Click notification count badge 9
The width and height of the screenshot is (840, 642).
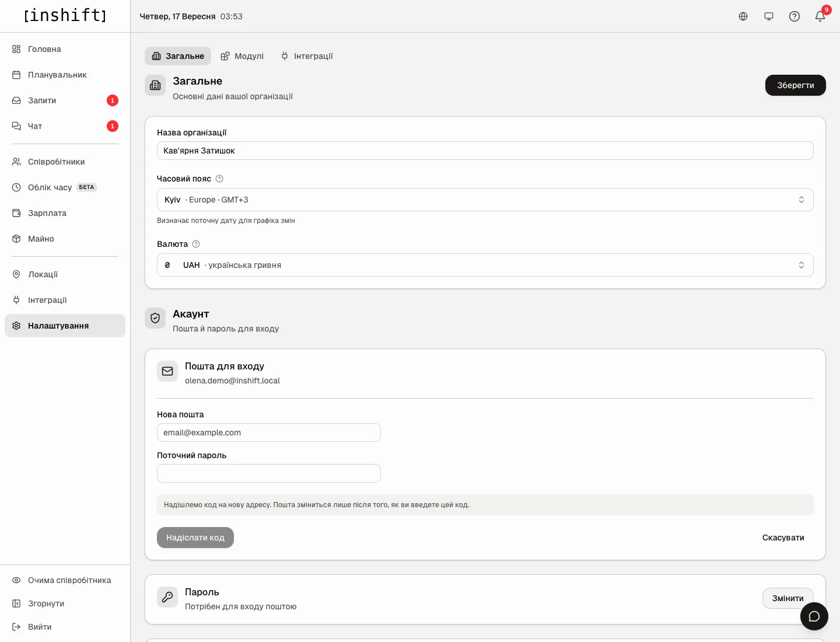pos(827,10)
